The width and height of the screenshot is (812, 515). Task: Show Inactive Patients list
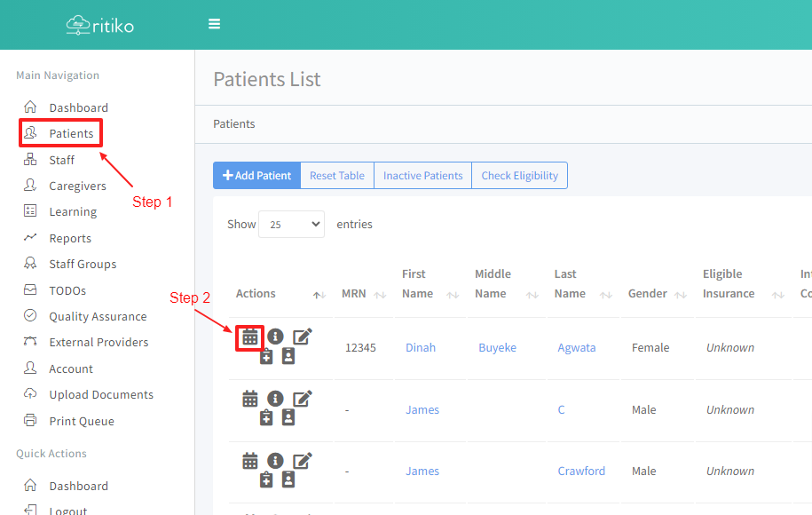click(422, 176)
